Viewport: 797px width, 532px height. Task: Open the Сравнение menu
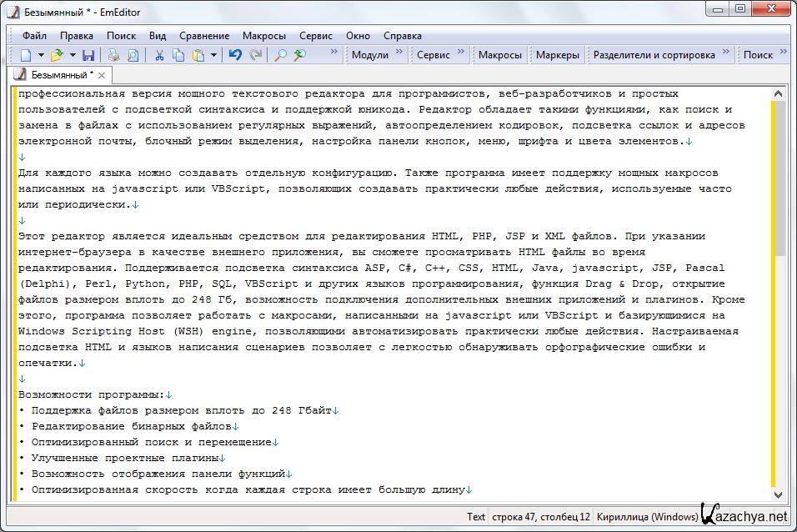[x=204, y=36]
